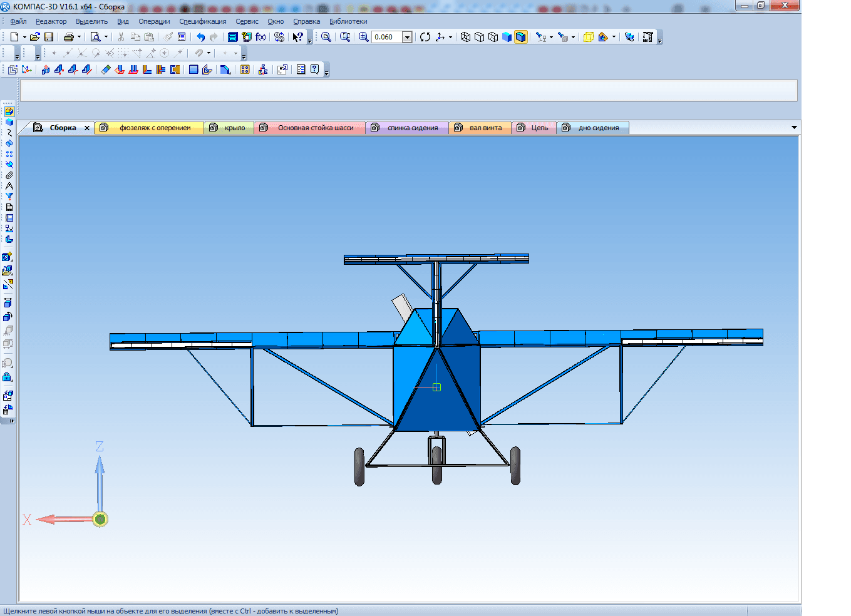Switch to the крыло tab
This screenshot has width=851, height=616.
(234, 128)
